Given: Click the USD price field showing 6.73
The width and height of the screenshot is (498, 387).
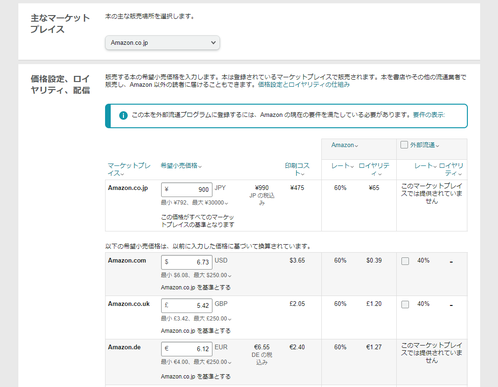Looking at the screenshot, I should pyautogui.click(x=187, y=262).
